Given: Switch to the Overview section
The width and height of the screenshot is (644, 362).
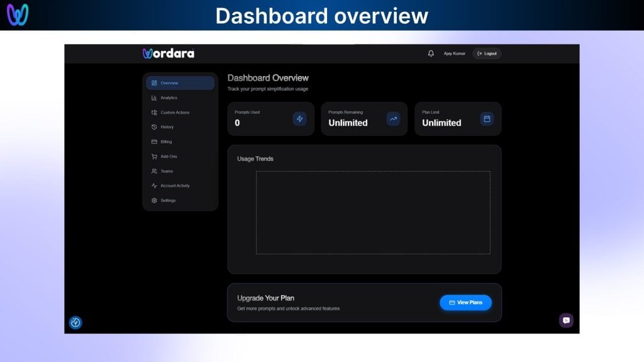Looking at the screenshot, I should coord(169,82).
